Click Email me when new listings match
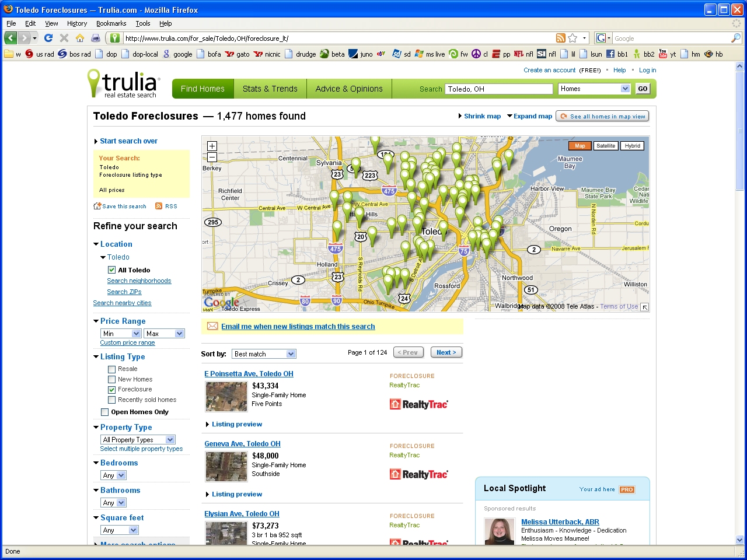747x560 pixels. [x=298, y=327]
